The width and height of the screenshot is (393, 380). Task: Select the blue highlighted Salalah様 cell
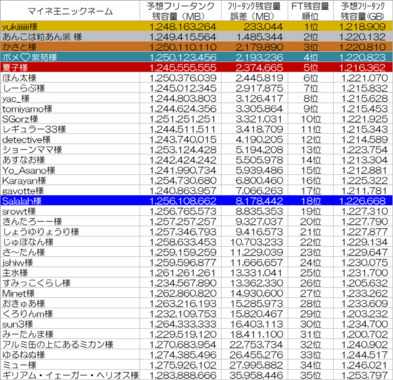[x=70, y=201]
